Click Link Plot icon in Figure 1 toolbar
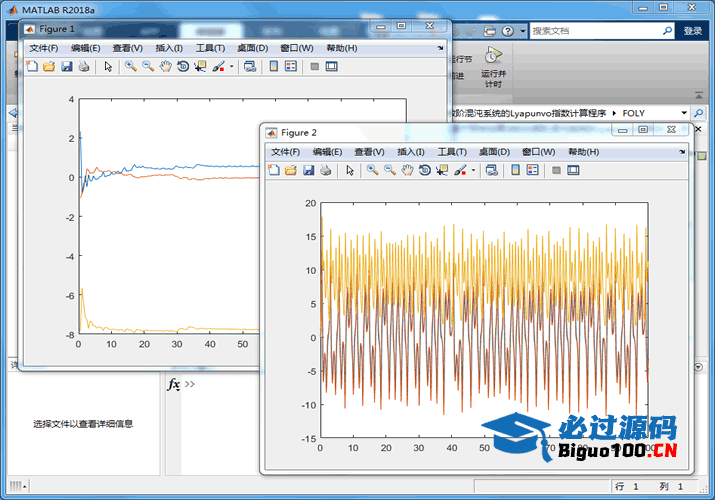Image resolution: width=715 pixels, height=500 pixels. click(x=250, y=67)
